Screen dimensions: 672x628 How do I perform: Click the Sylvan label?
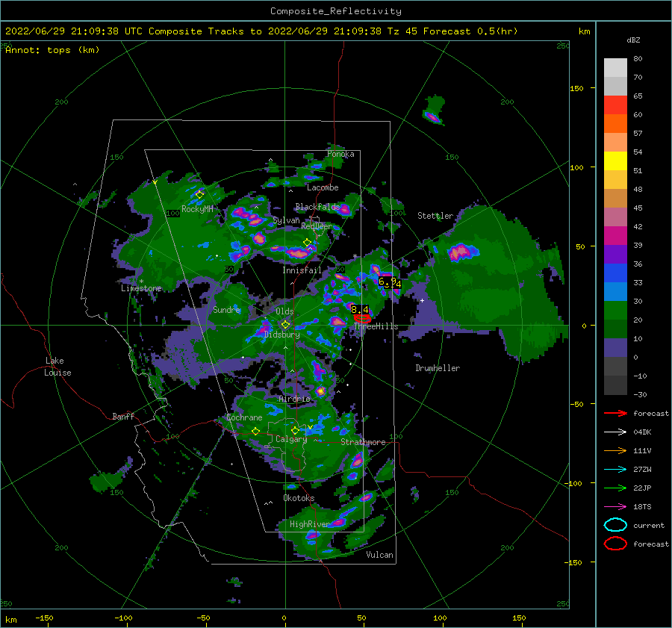point(286,220)
